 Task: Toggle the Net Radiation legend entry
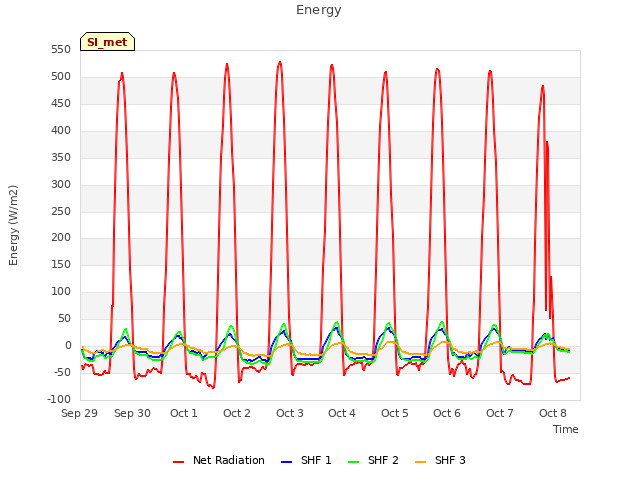pos(219,460)
